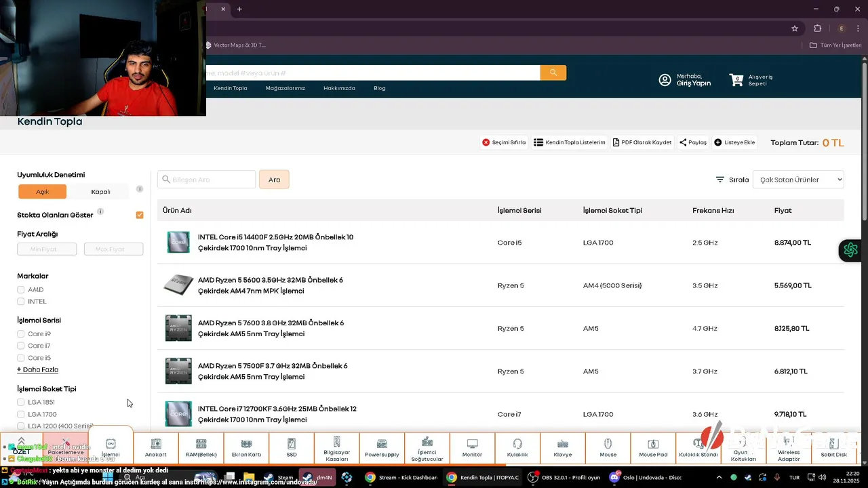
Task: Open the Bilgisayar Kasaları category
Action: click(337, 448)
